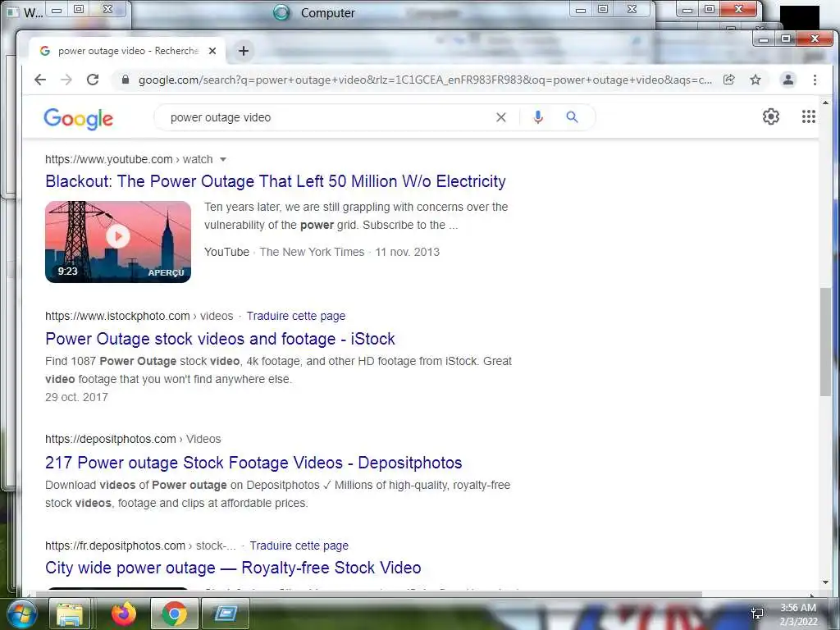The image size is (840, 630).
Task: Share this page using the share icon
Action: click(x=729, y=80)
